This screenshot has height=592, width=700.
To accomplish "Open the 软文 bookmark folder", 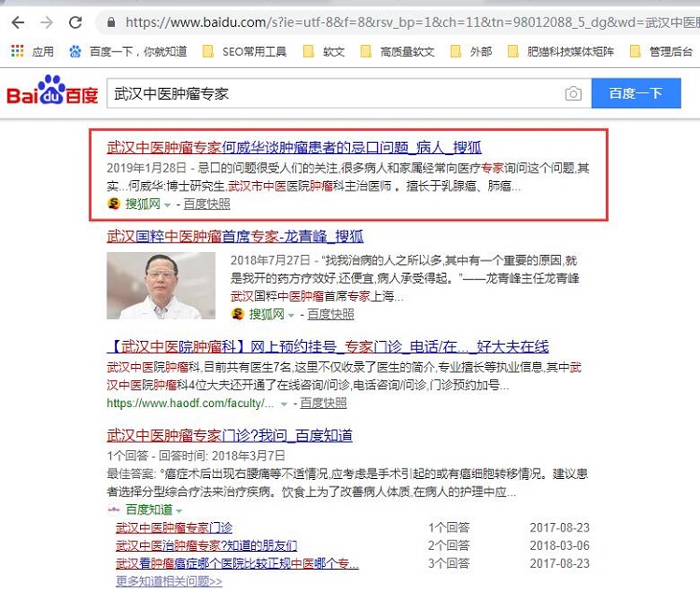I will (x=324, y=52).
